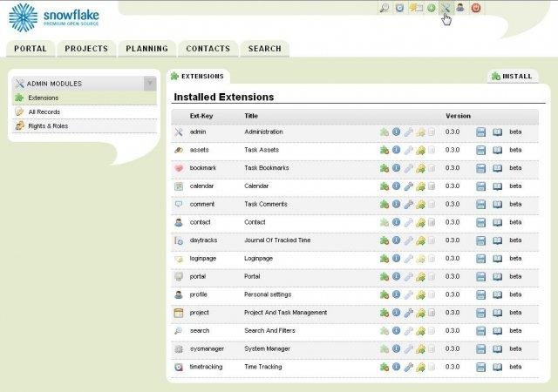The width and height of the screenshot is (558, 392).
Task: Select All Records in Admin Modules
Action: 44,112
